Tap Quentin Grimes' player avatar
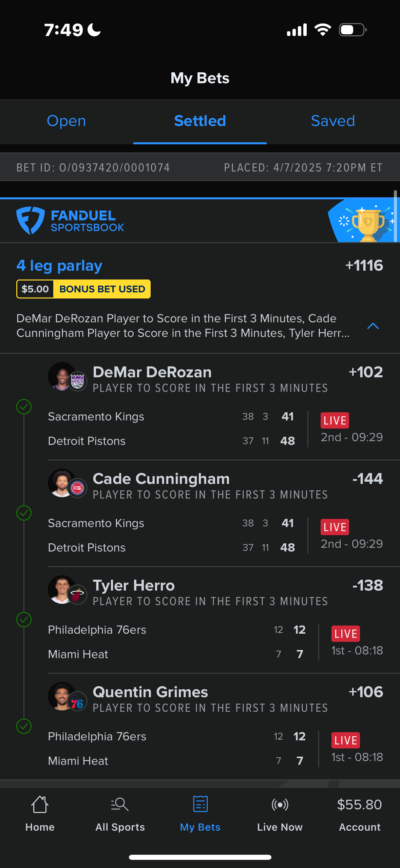The width and height of the screenshot is (400, 868). point(62,696)
